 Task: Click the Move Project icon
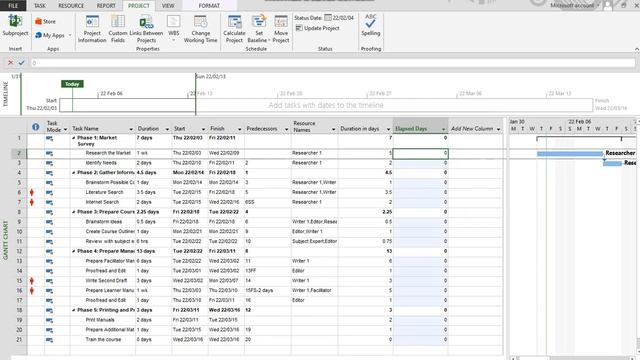click(x=281, y=21)
